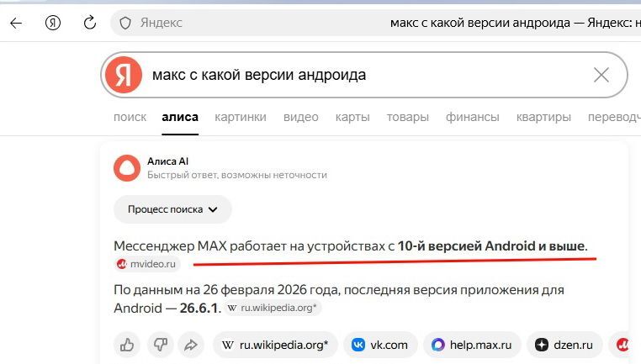The width and height of the screenshot is (641, 364).
Task: Open the ru.wikipedia.org source button at bottom
Action: [275, 345]
